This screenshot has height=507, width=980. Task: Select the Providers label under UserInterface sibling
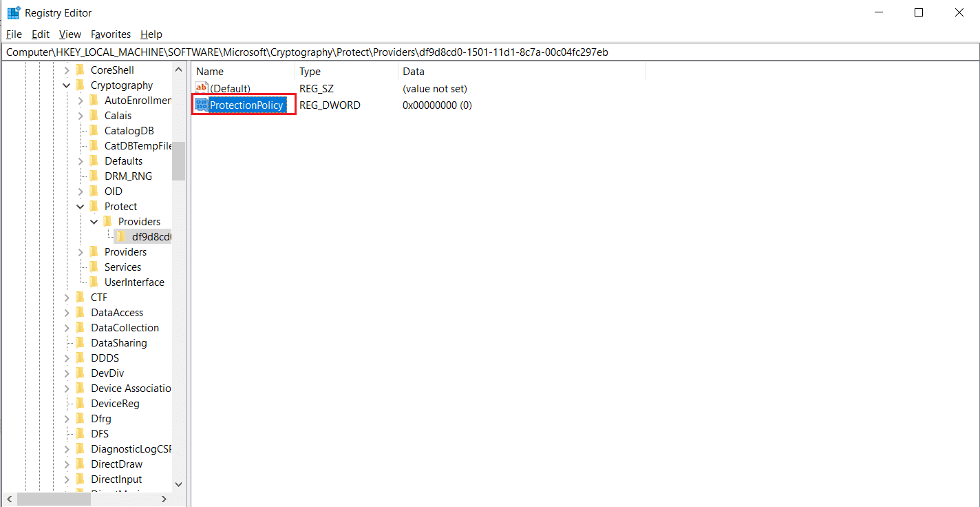125,252
